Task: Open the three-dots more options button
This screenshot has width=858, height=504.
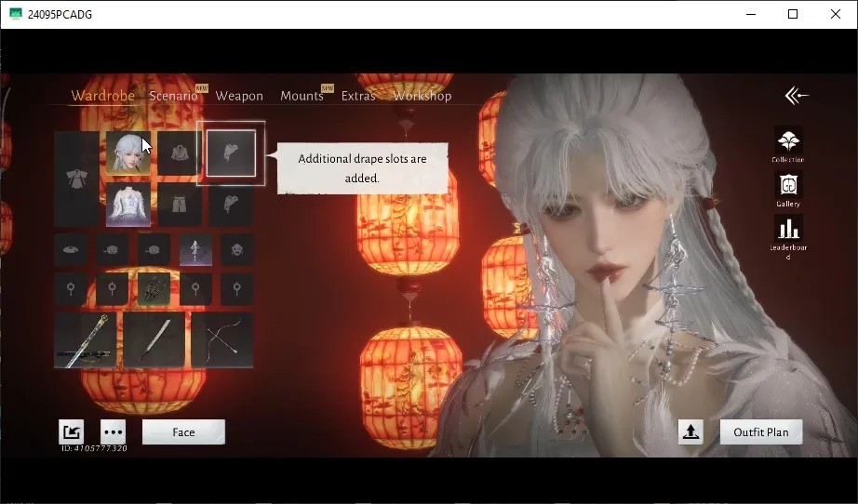Action: pos(113,431)
